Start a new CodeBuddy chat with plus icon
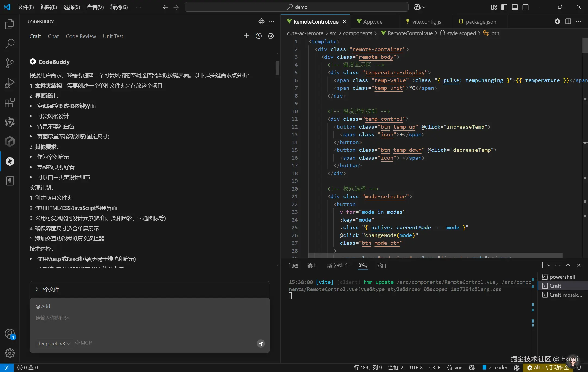Screen dimensions: 588x372 [246, 36]
